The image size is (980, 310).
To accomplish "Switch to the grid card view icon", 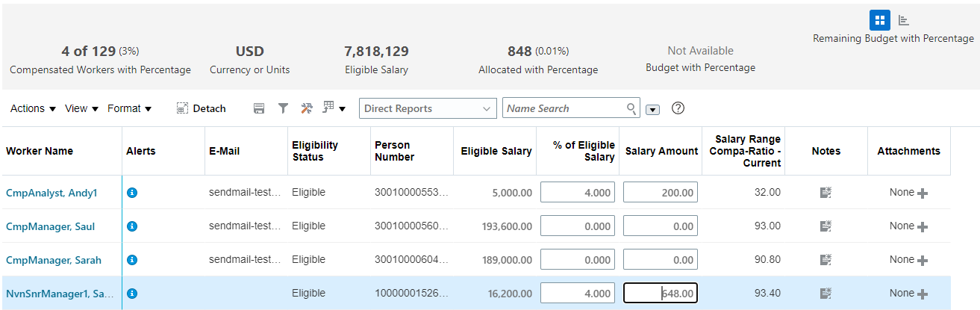I will pyautogui.click(x=880, y=20).
